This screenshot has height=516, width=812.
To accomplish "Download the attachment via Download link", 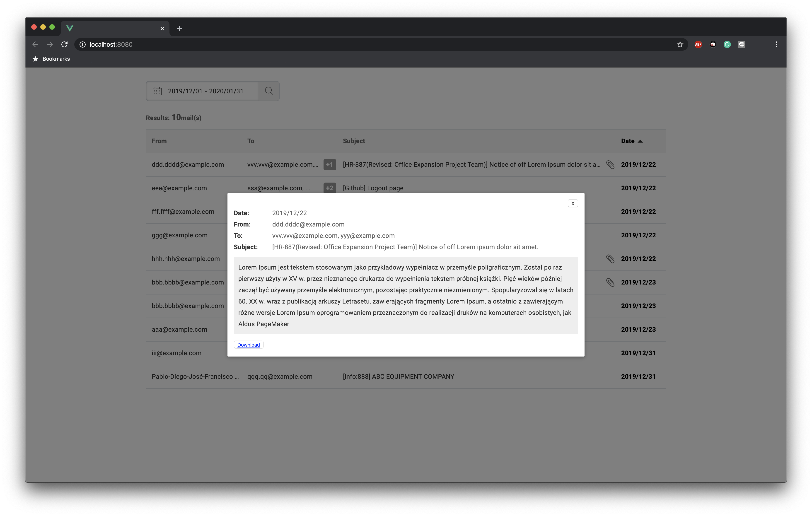I will pos(249,345).
